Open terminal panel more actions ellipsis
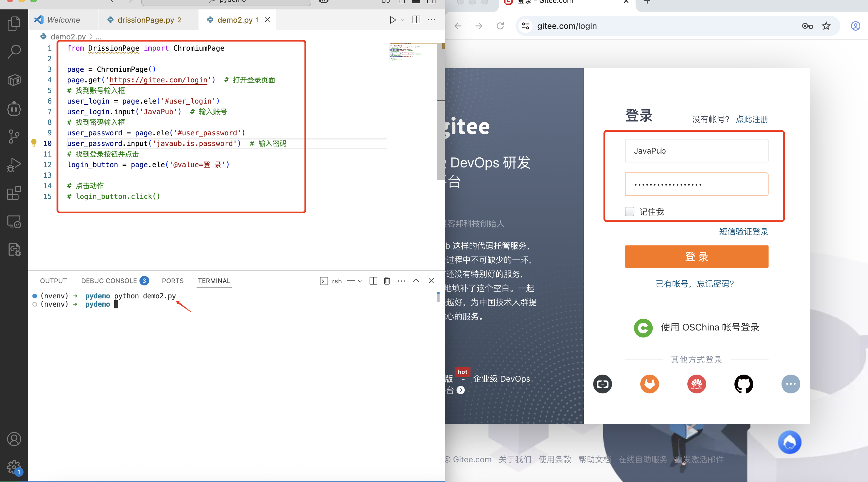This screenshot has height=482, width=868. click(401, 281)
